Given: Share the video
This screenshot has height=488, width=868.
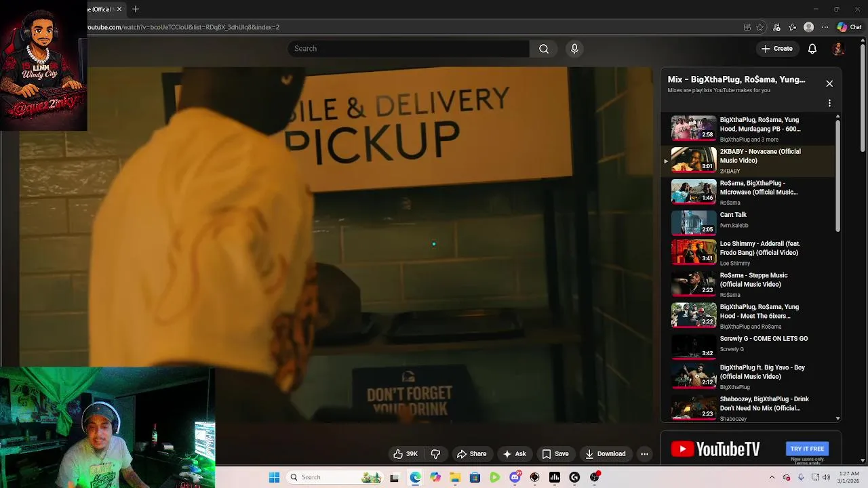Looking at the screenshot, I should tap(471, 454).
